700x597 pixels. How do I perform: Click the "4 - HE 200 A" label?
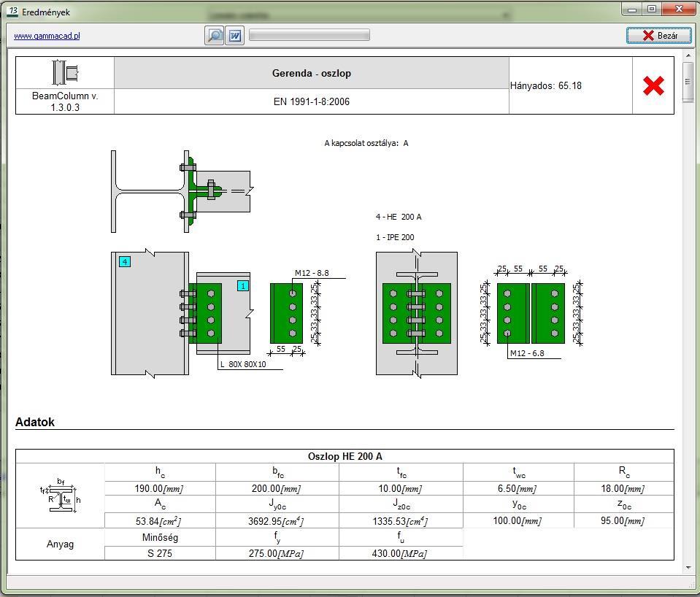click(x=399, y=217)
